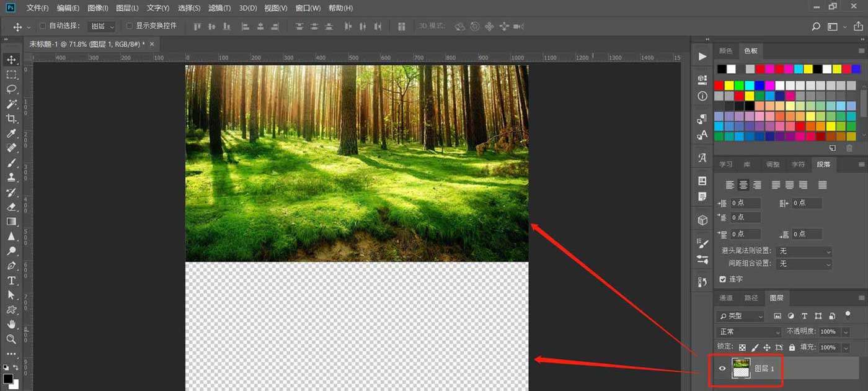Create new swatch in Swatches panel
This screenshot has width=868, height=391.
pyautogui.click(x=833, y=148)
